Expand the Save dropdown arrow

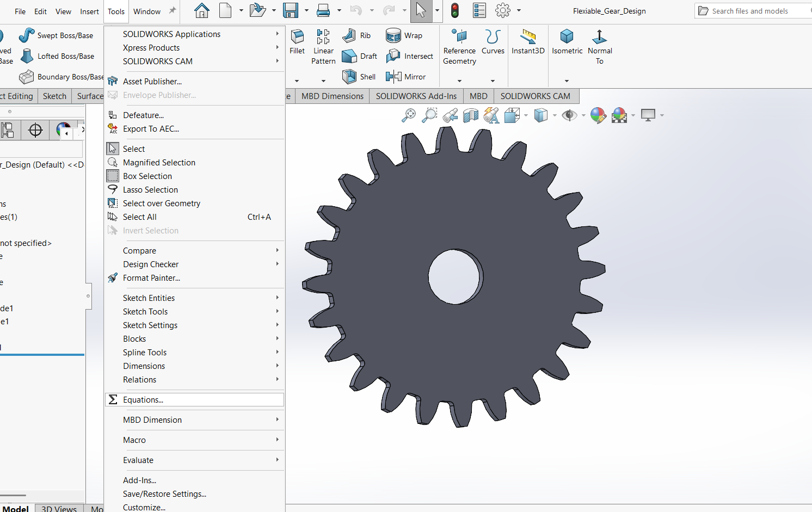[306, 10]
